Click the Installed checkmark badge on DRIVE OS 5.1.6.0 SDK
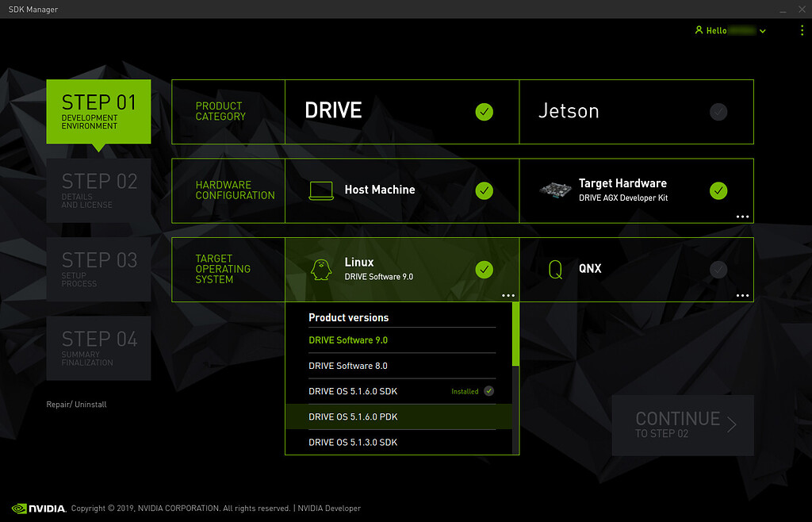This screenshot has width=812, height=522. click(x=488, y=391)
